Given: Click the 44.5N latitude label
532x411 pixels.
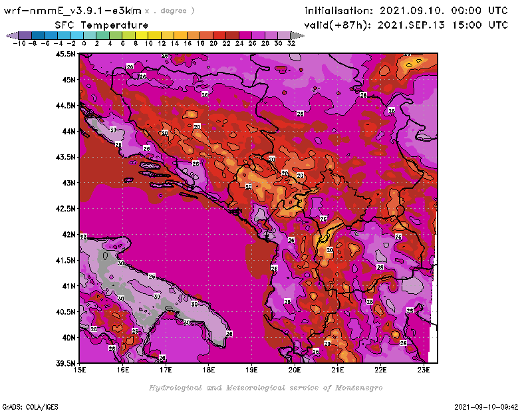Looking at the screenshot, I should point(65,106).
